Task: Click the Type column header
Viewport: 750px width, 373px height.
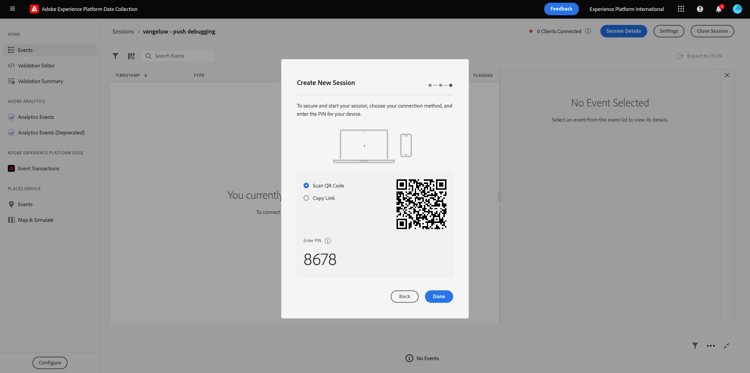Action: click(199, 76)
